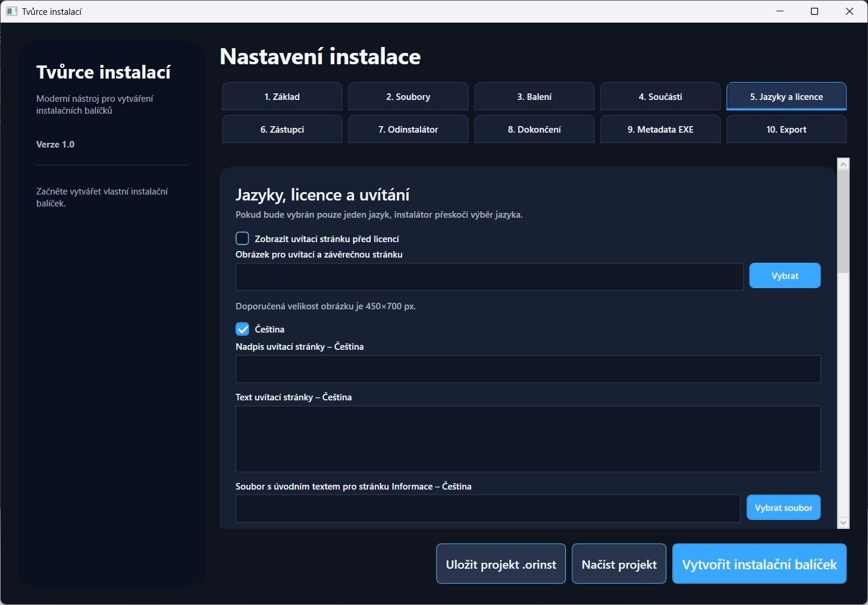Click Uložit projekt .orinst button
This screenshot has height=605, width=868.
click(x=501, y=564)
